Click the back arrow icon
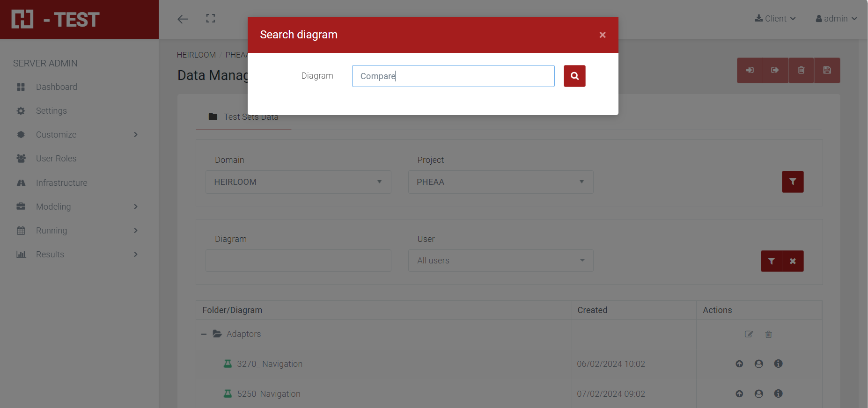Viewport: 868px width, 408px height. tap(183, 19)
